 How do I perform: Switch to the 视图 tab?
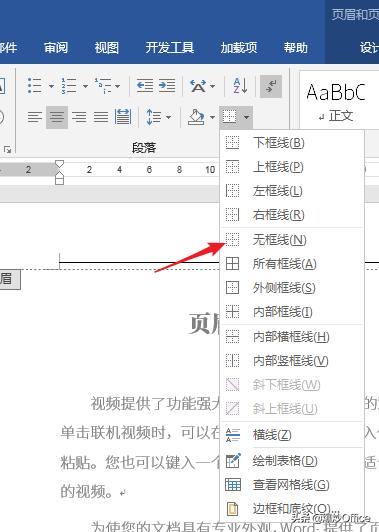point(107,48)
